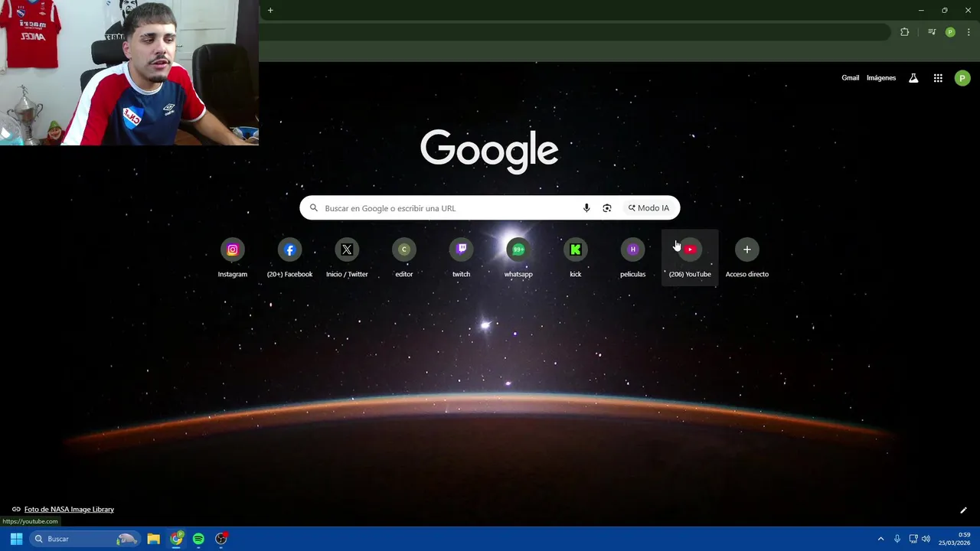
Task: Switch to Chrome in the taskbar
Action: [x=177, y=539]
